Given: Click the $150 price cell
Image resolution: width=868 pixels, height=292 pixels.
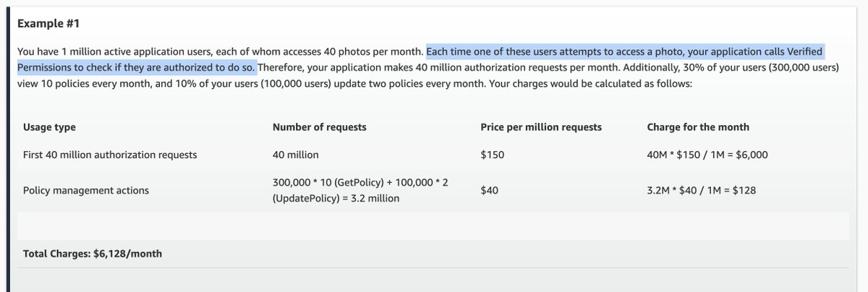Looking at the screenshot, I should (x=492, y=155).
